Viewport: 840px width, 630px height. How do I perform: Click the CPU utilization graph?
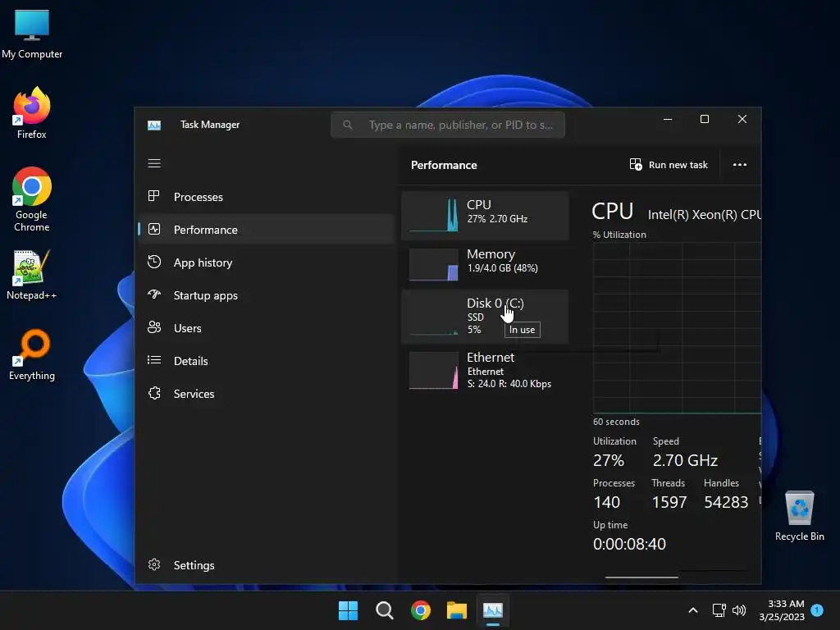677,328
